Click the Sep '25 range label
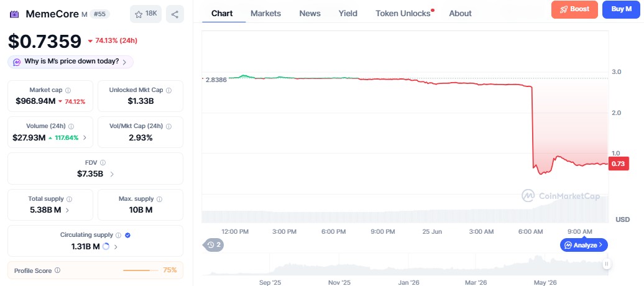 (270, 283)
